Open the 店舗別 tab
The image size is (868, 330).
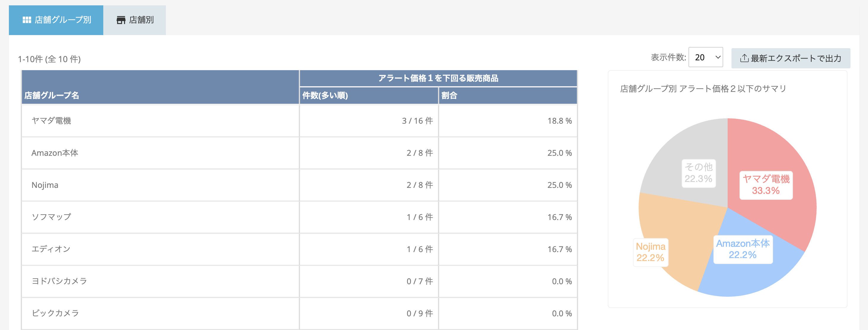coord(135,20)
